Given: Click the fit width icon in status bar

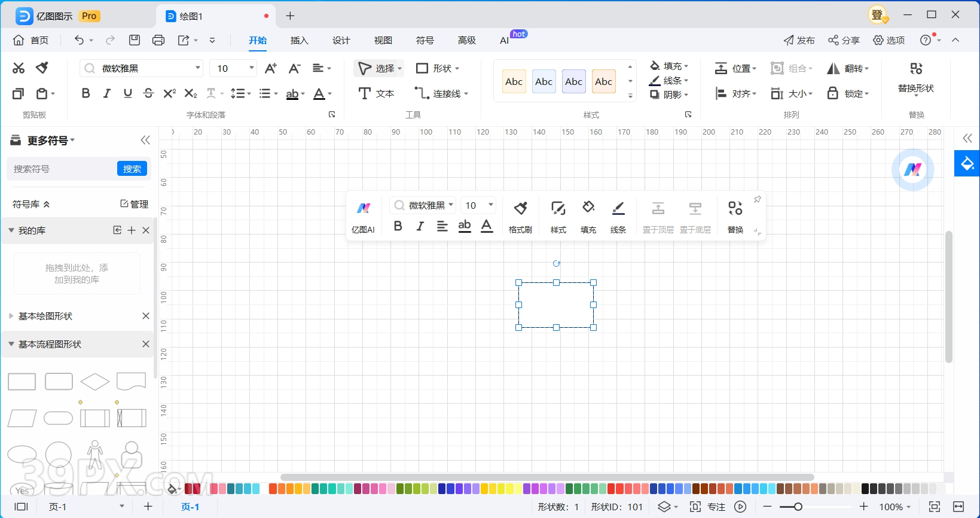Looking at the screenshot, I should point(959,507).
